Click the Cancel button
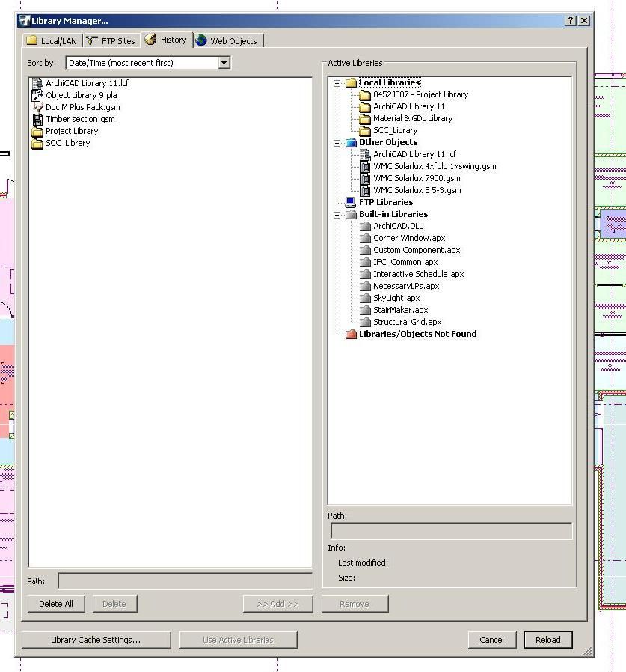Viewport: 626px width, 672px height. click(x=492, y=640)
